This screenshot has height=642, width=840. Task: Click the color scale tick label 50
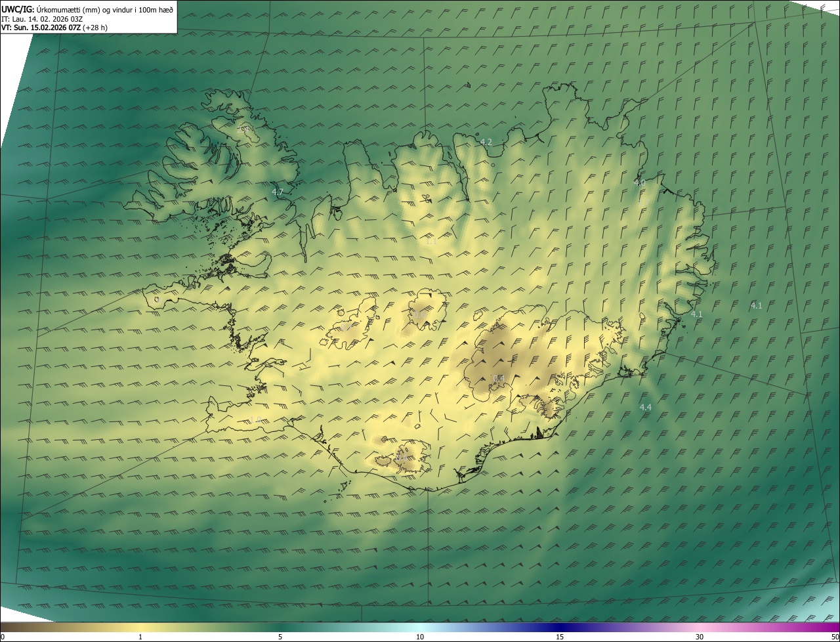click(835, 637)
